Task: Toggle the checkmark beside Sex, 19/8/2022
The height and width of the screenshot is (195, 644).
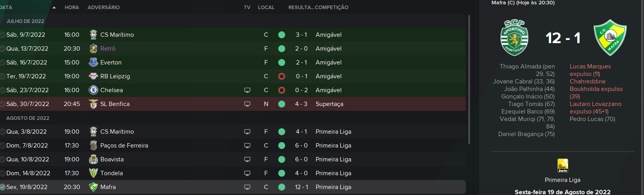Action: [x=2, y=187]
